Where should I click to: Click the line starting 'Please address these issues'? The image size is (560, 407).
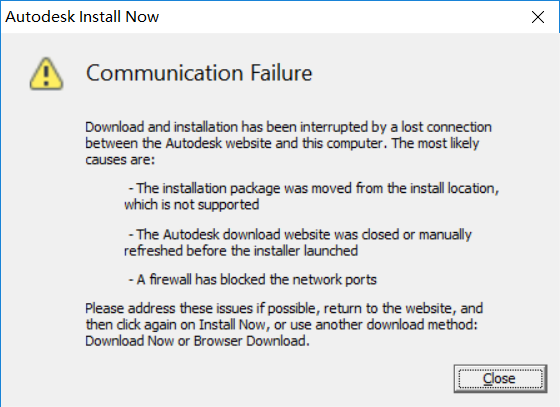pos(284,308)
